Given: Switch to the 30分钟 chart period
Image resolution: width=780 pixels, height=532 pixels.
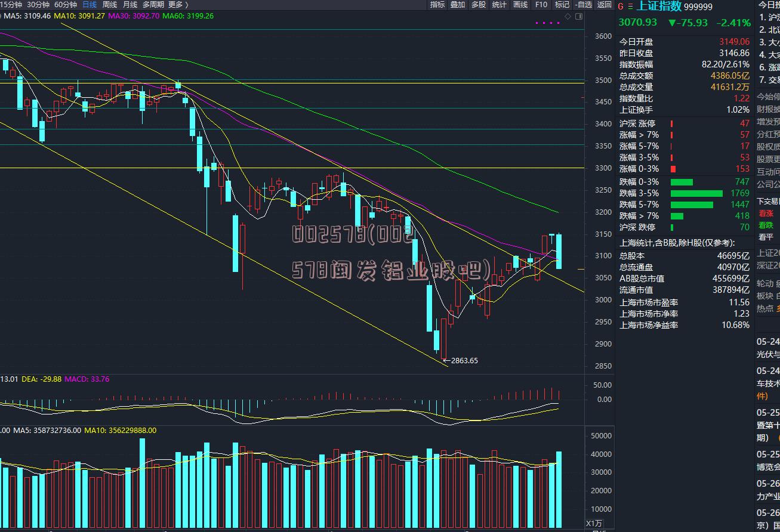Looking at the screenshot, I should [38, 4].
